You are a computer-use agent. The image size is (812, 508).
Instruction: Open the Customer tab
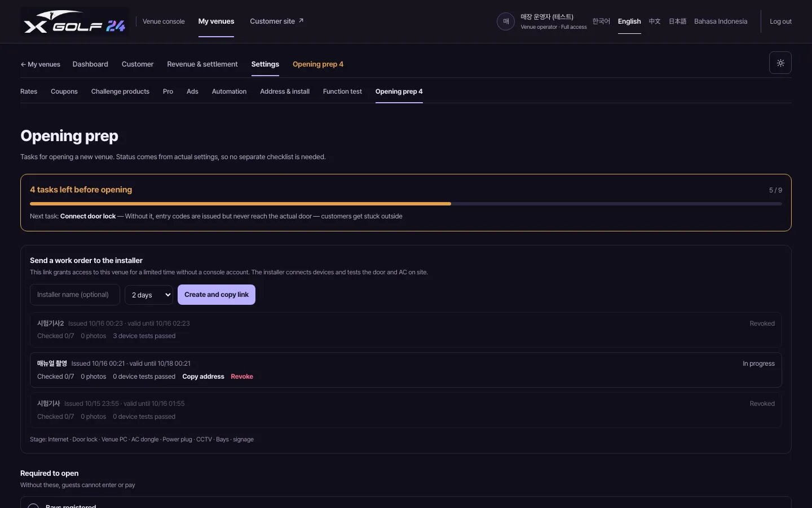(138, 64)
